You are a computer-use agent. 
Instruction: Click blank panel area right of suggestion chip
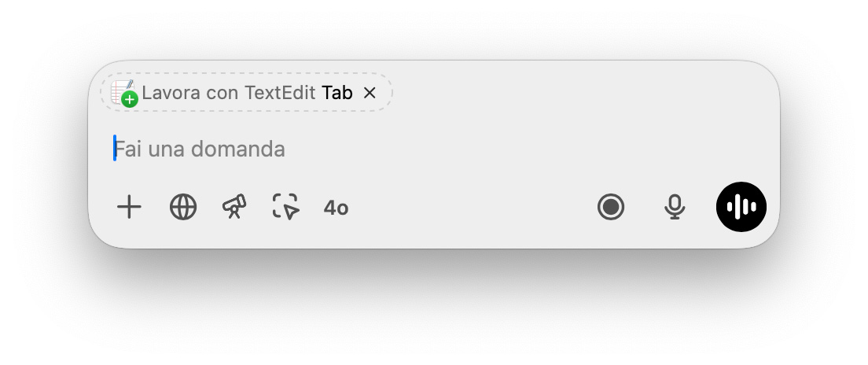(582, 93)
